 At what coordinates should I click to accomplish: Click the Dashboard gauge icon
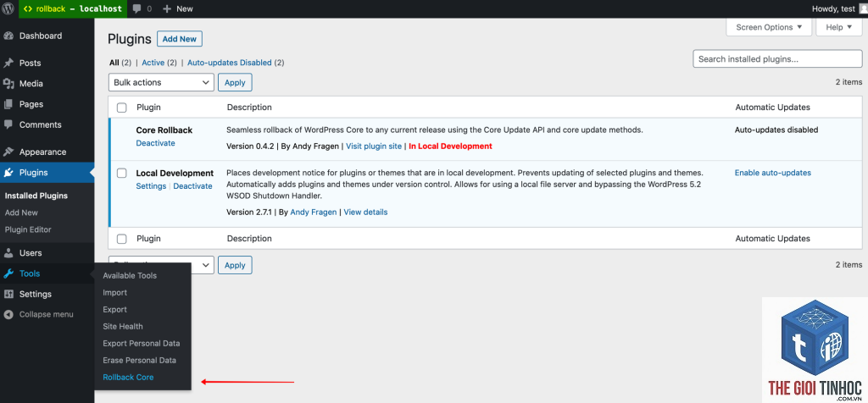point(8,36)
